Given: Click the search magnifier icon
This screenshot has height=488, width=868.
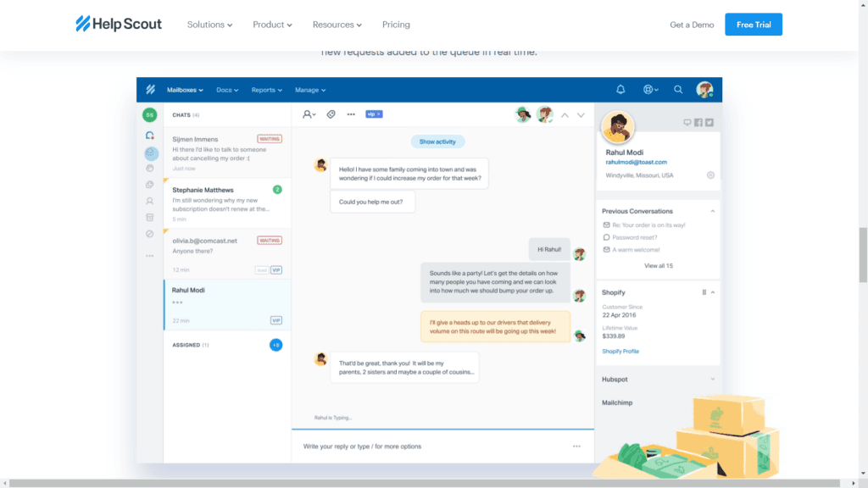Looking at the screenshot, I should pos(678,89).
